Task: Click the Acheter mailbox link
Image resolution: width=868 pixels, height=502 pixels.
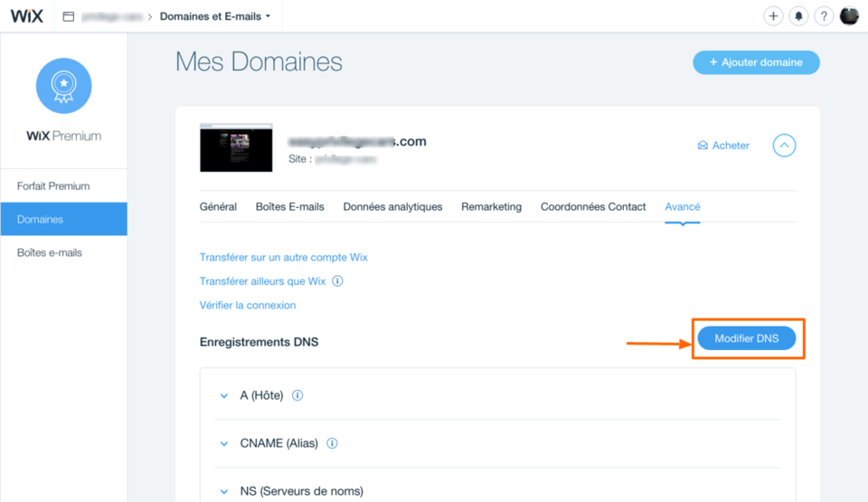Action: (723, 146)
